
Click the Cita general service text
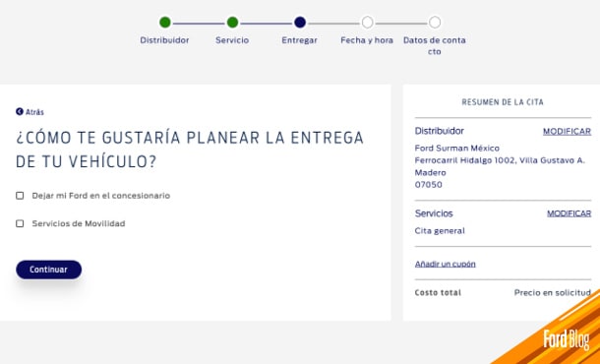click(440, 231)
